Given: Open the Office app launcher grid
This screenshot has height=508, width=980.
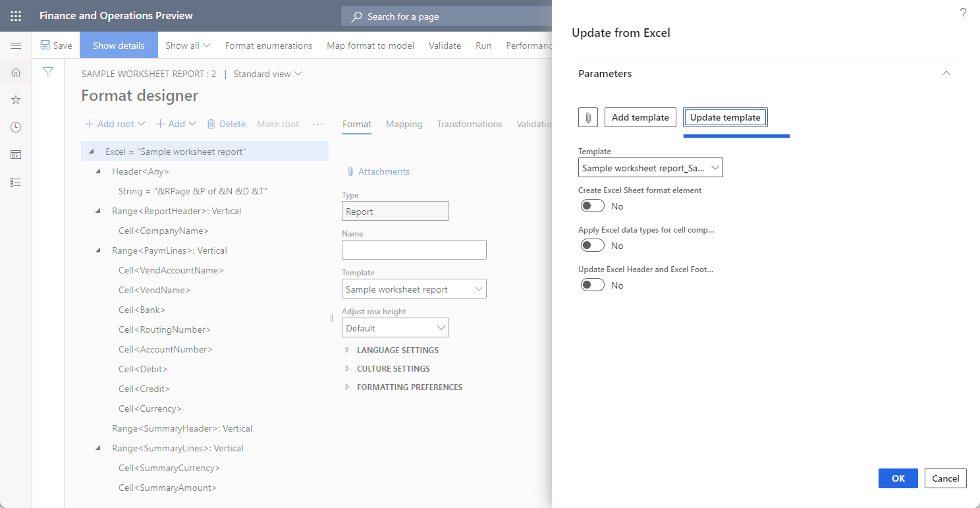Looking at the screenshot, I should coord(15,15).
